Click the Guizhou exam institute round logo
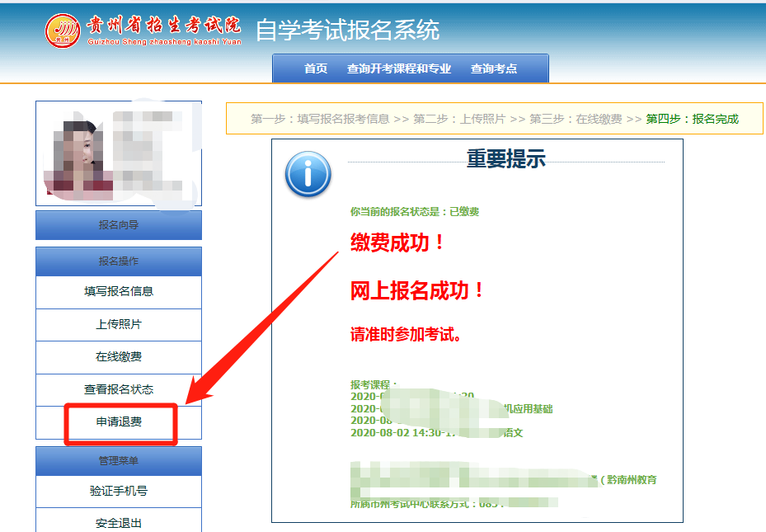The width and height of the screenshot is (766, 532). pos(63,31)
